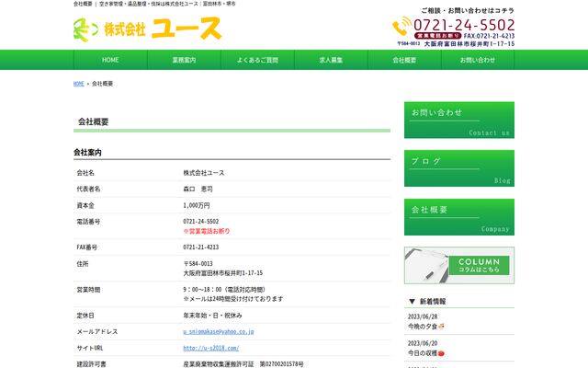Click the yellow telephone icon in the header
The image size is (588, 368).
(x=401, y=26)
